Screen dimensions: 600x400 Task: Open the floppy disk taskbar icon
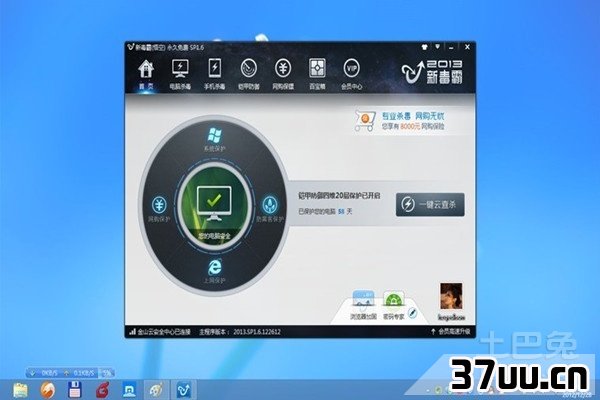pyautogui.click(x=75, y=390)
